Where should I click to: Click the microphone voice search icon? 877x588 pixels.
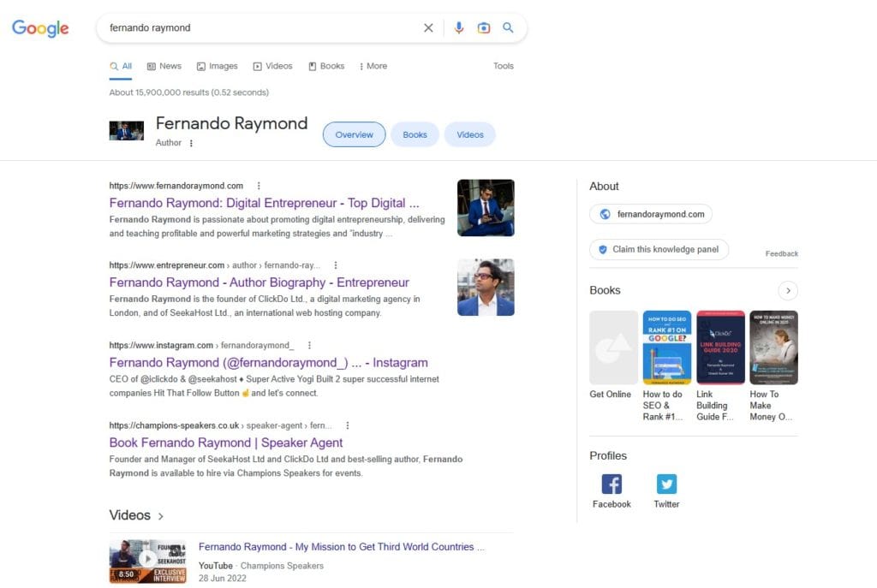(459, 27)
